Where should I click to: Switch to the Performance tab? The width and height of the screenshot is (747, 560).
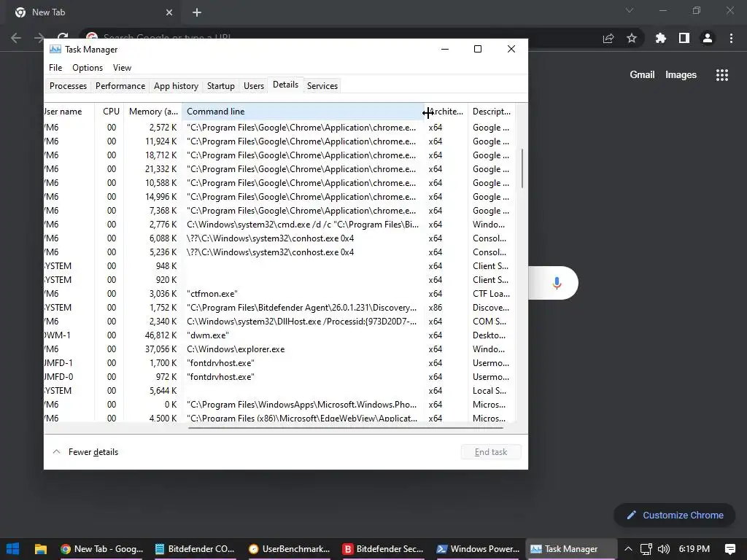[120, 86]
